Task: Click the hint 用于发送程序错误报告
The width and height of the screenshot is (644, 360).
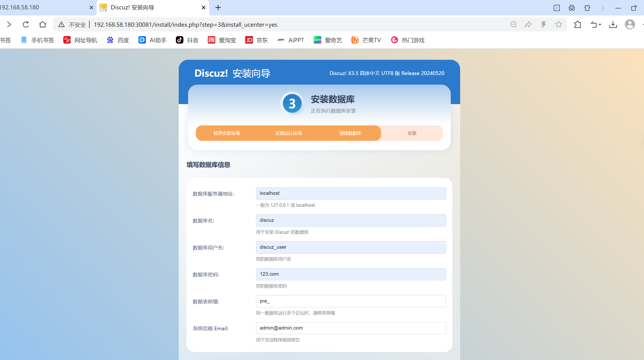Action: pyautogui.click(x=278, y=340)
